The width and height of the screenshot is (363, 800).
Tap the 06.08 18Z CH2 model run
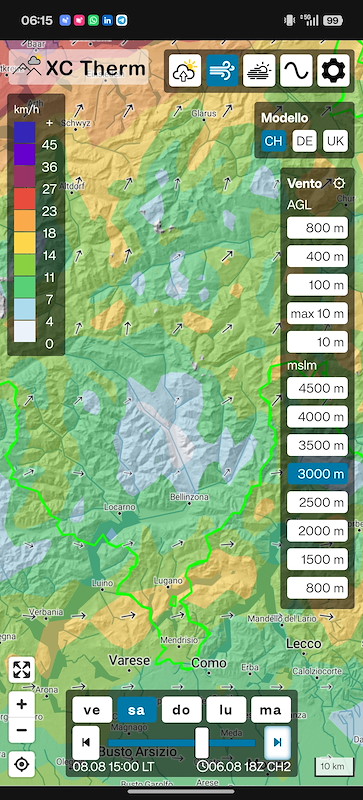(x=244, y=766)
